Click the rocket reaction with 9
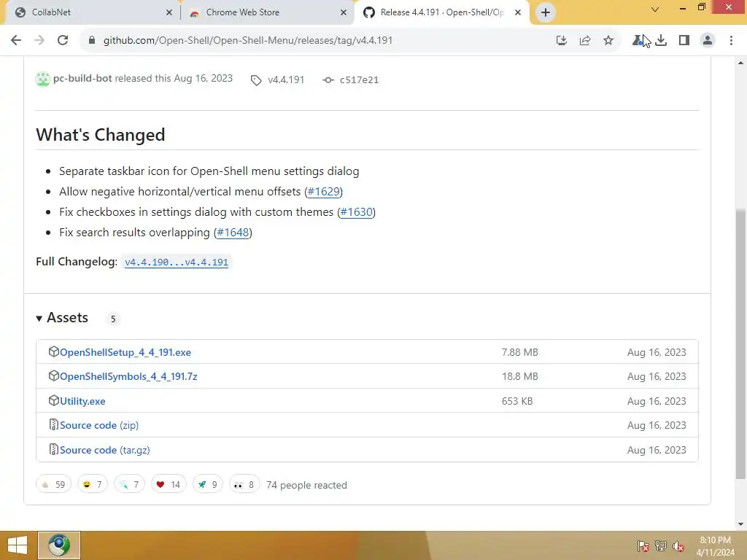This screenshot has height=560, width=747. [208, 484]
